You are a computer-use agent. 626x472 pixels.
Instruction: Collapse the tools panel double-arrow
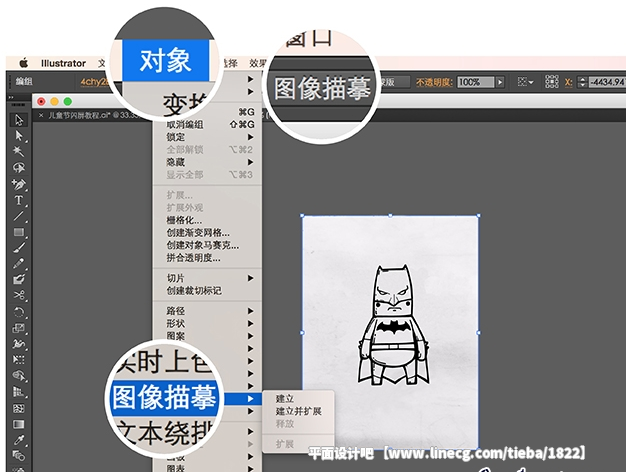pyautogui.click(x=11, y=97)
